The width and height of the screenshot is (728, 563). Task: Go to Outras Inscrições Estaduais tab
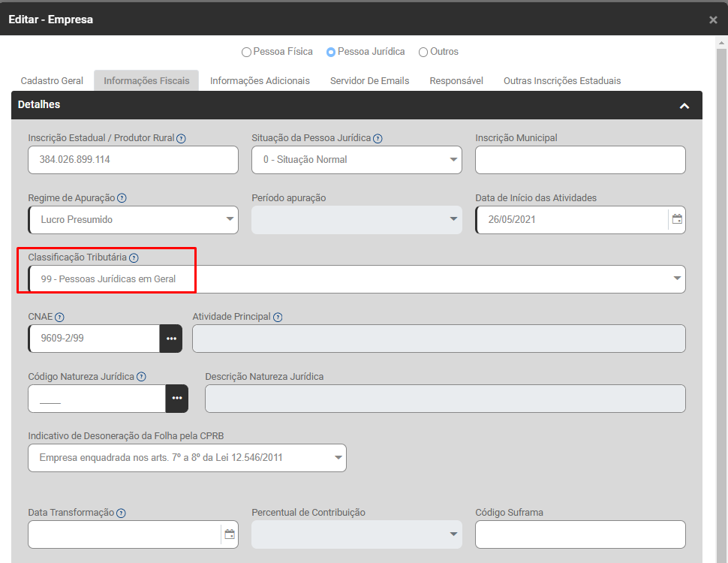[x=561, y=81]
